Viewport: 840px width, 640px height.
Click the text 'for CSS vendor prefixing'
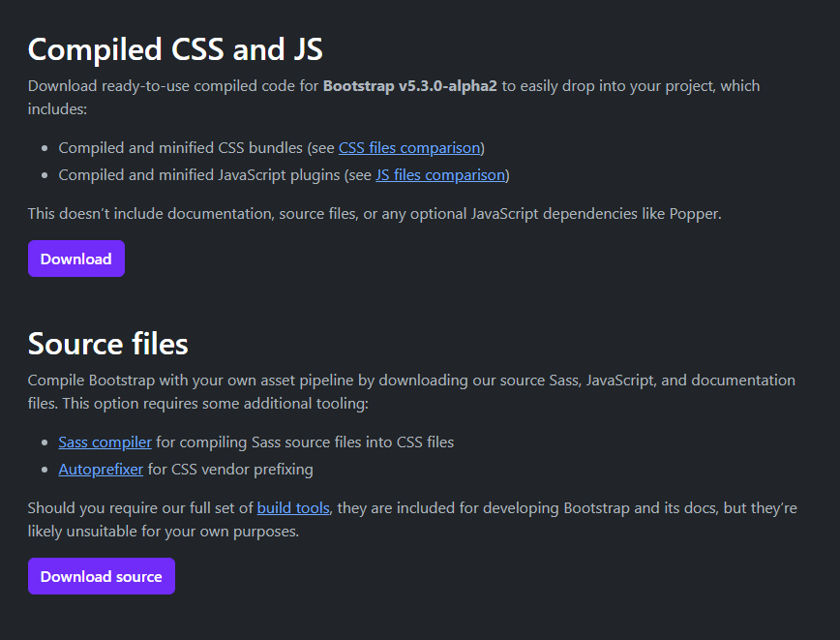click(230, 470)
